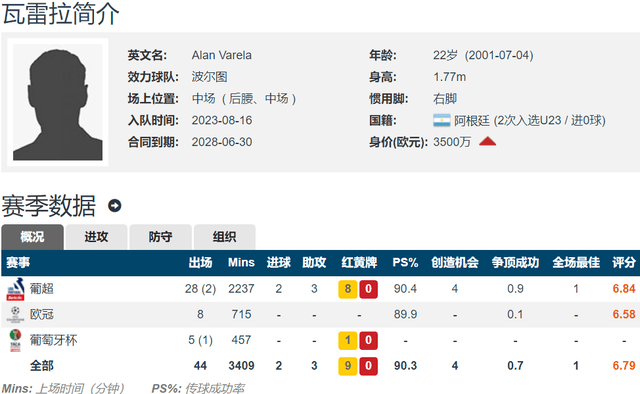Click the 红黄牌 column header

point(359,263)
